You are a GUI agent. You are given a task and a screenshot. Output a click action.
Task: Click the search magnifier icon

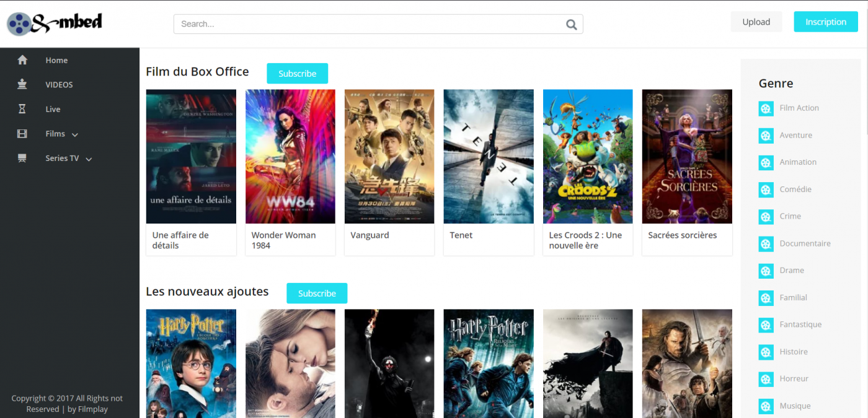pos(572,25)
